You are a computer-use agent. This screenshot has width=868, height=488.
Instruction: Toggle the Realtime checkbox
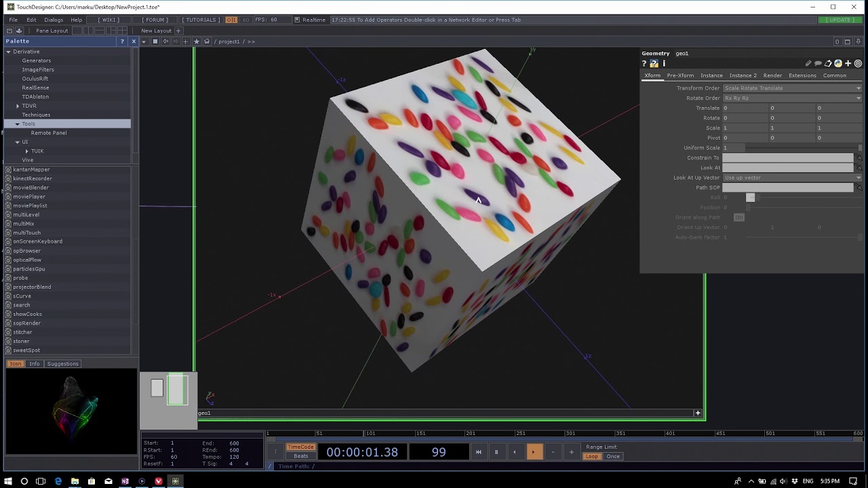tap(297, 20)
